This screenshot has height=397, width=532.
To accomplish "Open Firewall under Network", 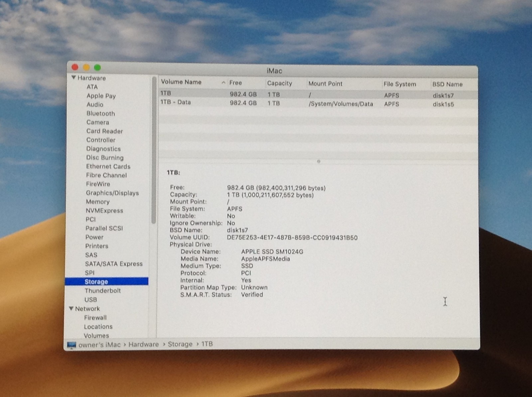I will click(x=95, y=318).
